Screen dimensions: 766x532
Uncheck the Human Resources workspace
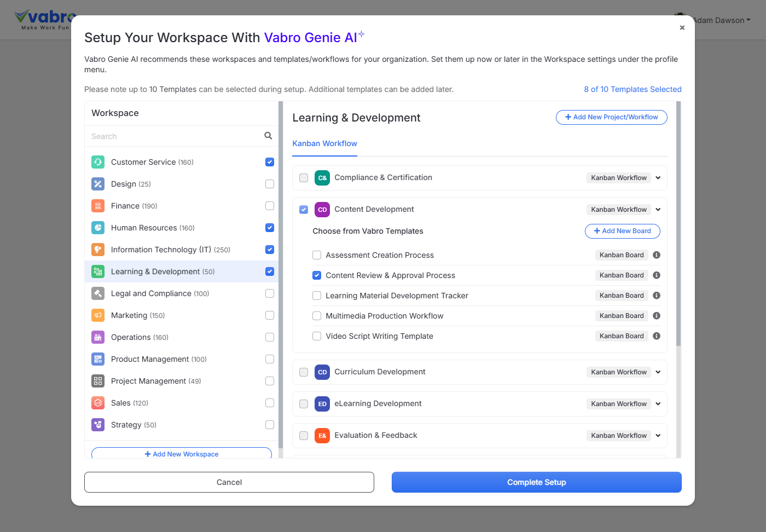(270, 228)
